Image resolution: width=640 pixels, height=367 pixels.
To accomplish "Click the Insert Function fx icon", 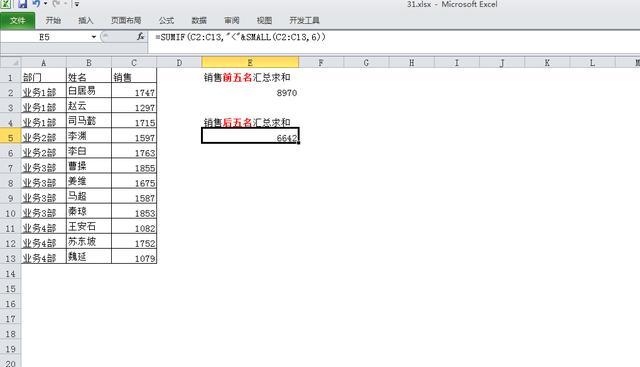I will coord(140,37).
